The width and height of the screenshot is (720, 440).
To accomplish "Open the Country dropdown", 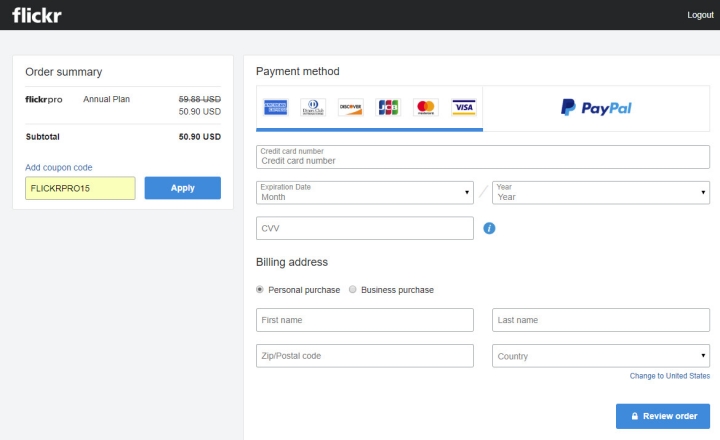I will tap(601, 356).
